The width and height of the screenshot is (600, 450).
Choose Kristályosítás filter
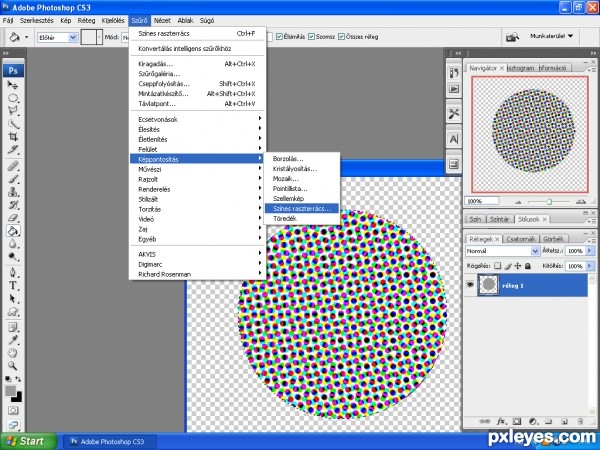(302, 169)
